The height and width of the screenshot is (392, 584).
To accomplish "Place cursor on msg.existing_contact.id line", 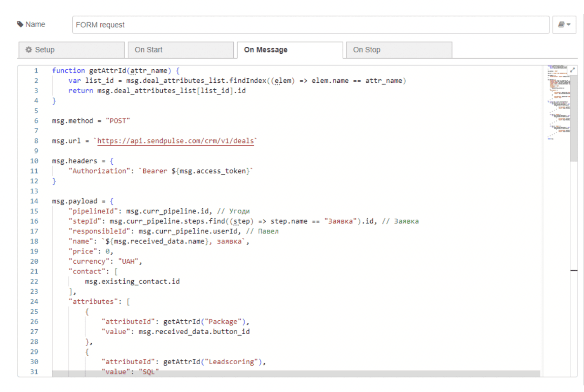I will click(132, 282).
